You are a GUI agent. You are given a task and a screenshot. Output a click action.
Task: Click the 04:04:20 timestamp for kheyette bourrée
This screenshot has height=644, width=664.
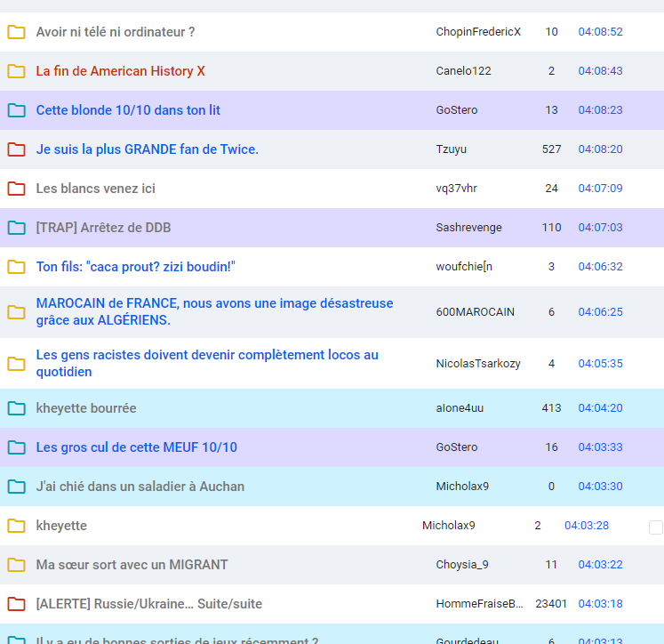pos(600,409)
